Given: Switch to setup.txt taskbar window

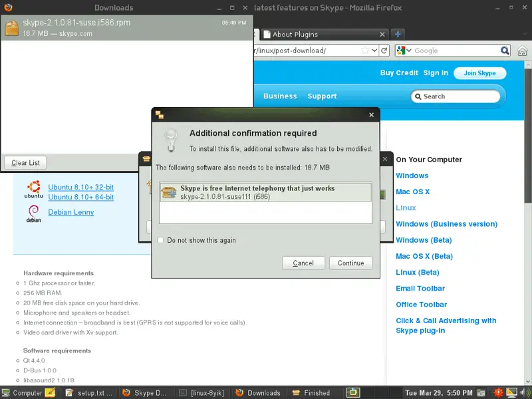Looking at the screenshot, I should point(89,393).
